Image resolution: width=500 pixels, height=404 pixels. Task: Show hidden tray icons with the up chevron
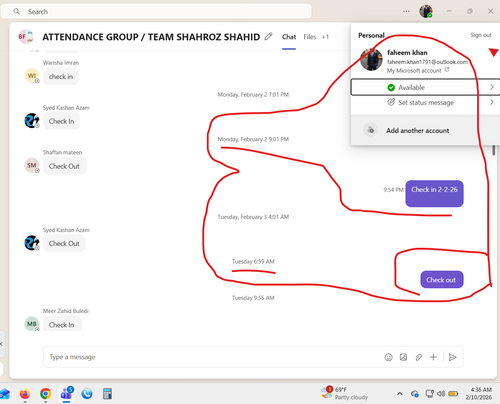click(399, 394)
